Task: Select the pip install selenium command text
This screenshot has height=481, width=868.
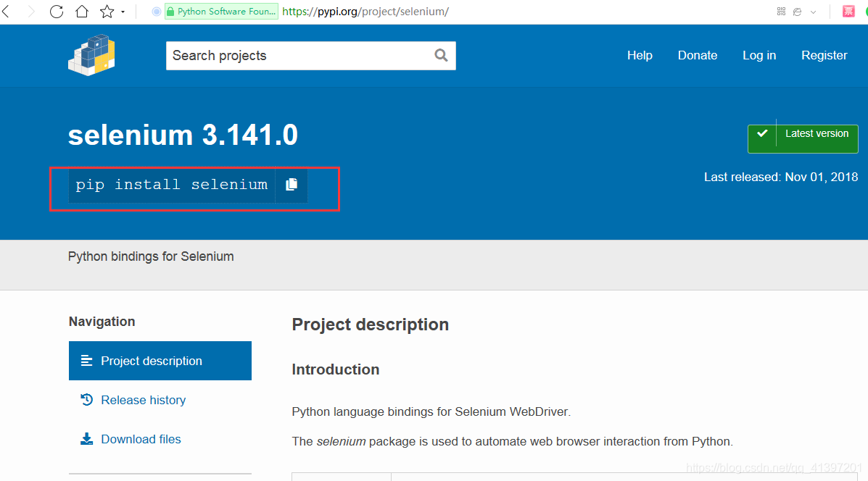Action: coord(172,185)
